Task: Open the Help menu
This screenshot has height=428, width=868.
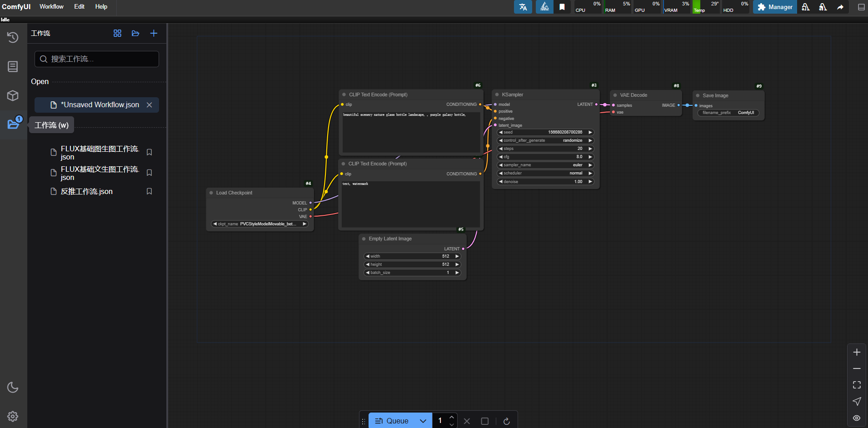Action: tap(101, 6)
